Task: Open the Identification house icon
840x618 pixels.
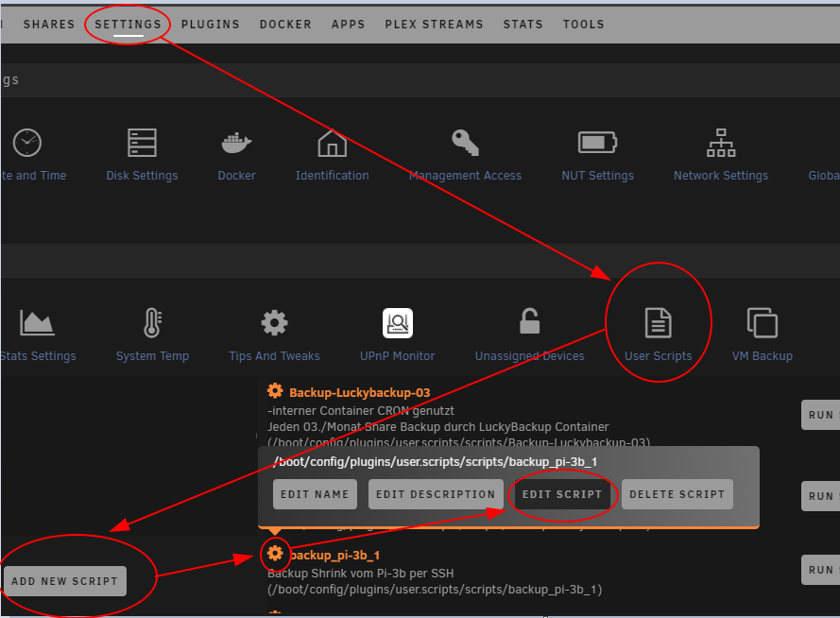Action: pos(333,143)
